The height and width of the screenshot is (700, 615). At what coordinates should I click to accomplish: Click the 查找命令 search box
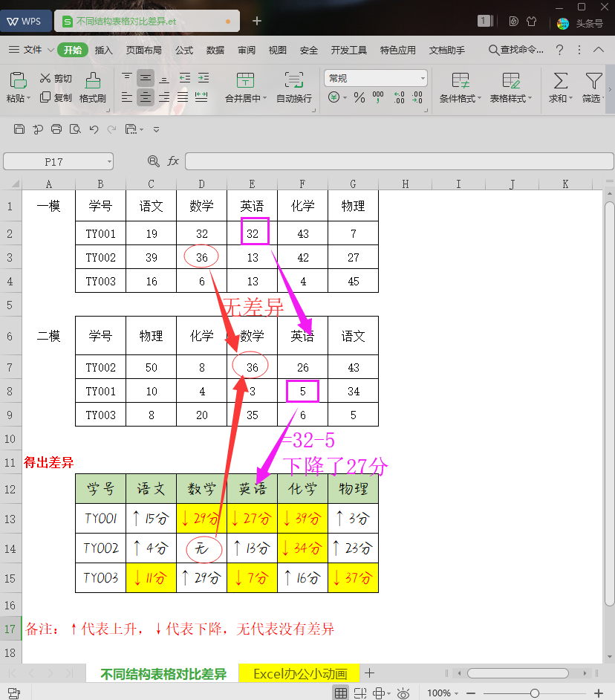(x=516, y=50)
